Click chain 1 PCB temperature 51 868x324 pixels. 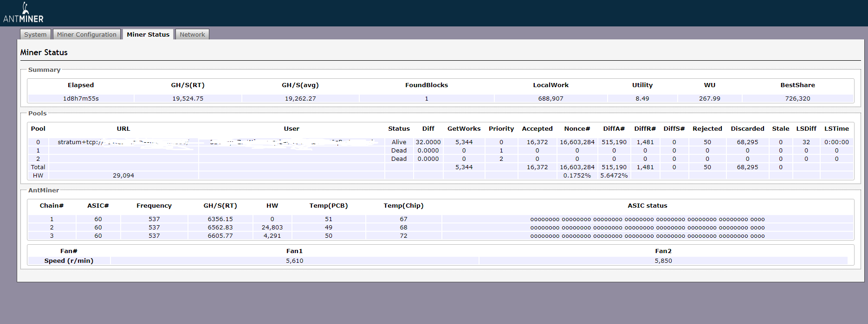click(x=329, y=219)
